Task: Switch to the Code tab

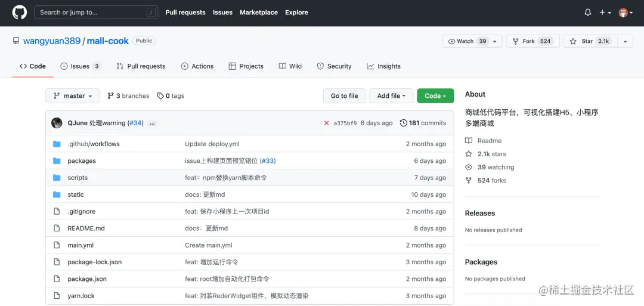Action: (32, 66)
